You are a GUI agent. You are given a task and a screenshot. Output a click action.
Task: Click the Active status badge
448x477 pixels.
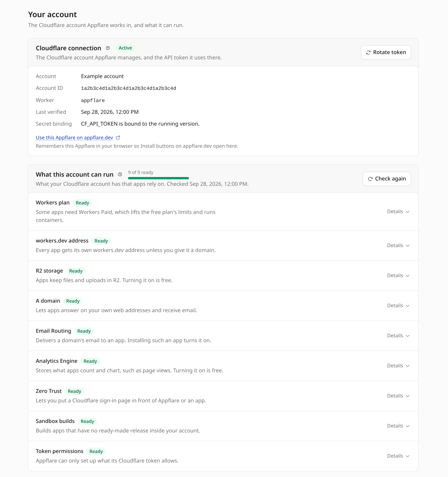click(125, 48)
